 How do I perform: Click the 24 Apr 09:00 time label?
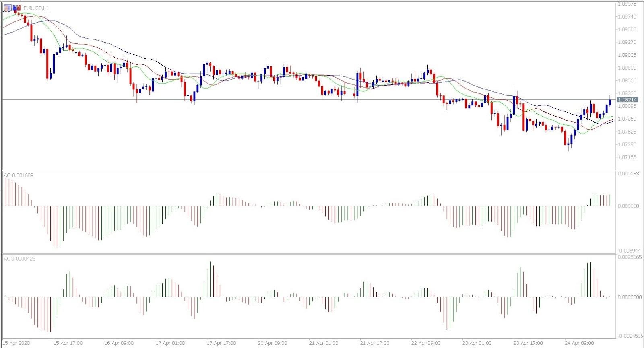click(579, 343)
